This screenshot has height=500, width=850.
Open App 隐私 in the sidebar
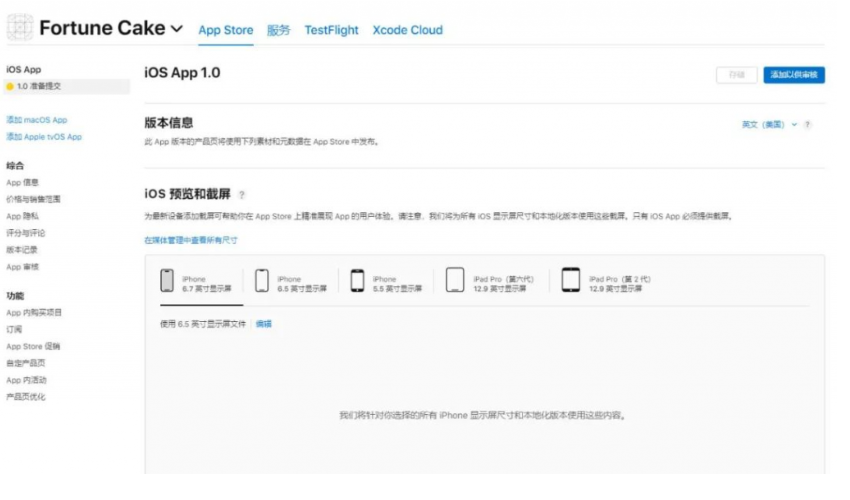[x=22, y=216]
